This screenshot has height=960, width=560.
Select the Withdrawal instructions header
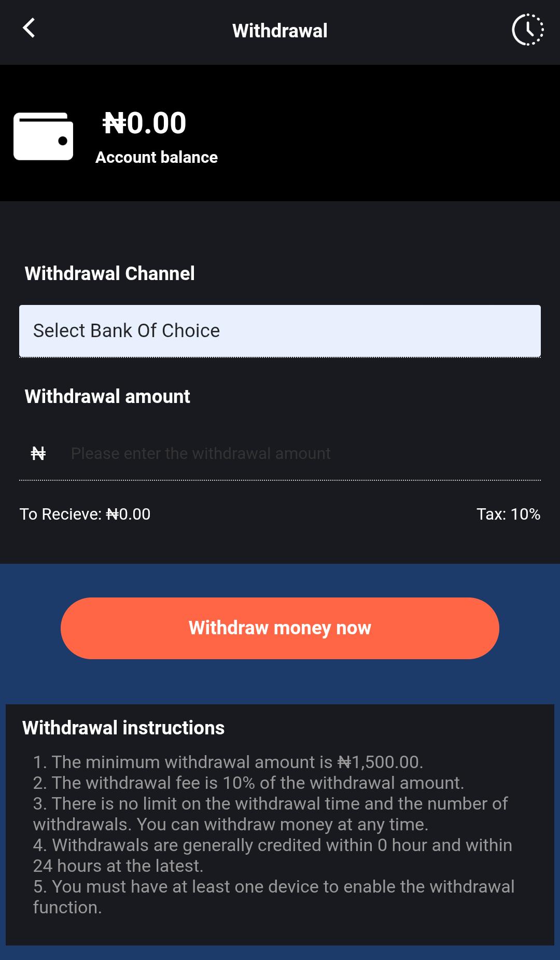click(122, 727)
